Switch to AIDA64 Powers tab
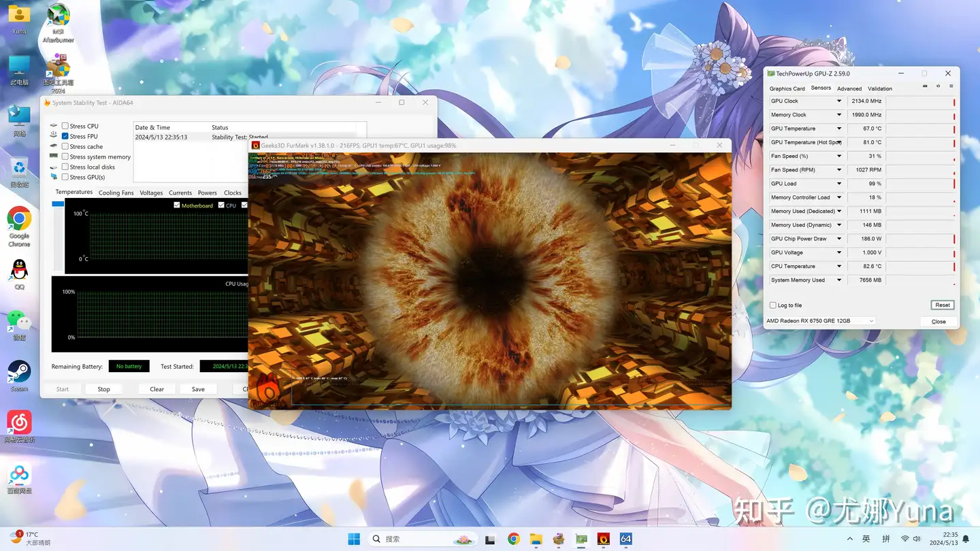This screenshot has height=551, width=980. click(208, 193)
